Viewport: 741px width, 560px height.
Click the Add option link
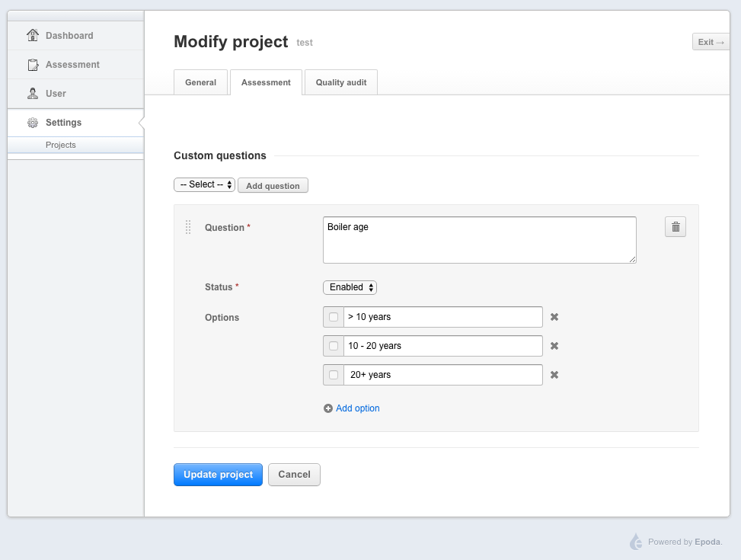coord(357,408)
